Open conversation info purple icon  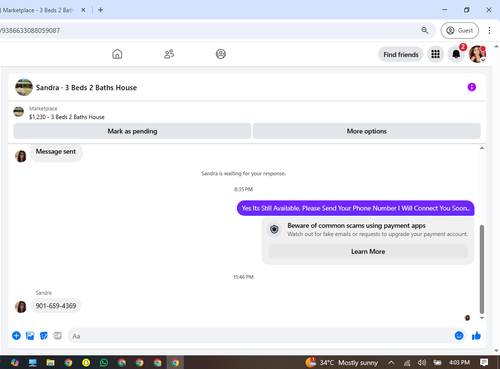point(472,87)
